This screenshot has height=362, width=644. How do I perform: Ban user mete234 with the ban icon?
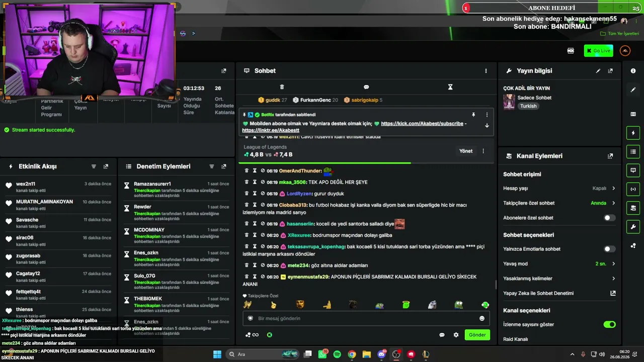(263, 265)
